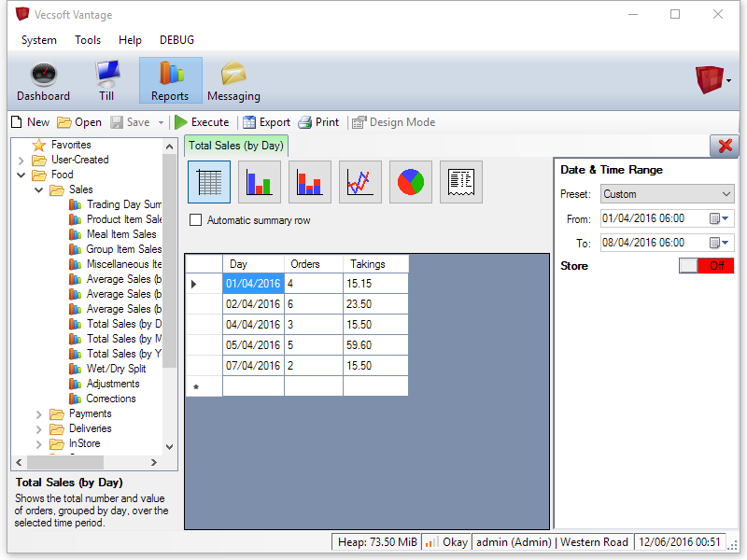Select the receipt printout view icon
This screenshot has width=747, height=560.
coord(461,182)
